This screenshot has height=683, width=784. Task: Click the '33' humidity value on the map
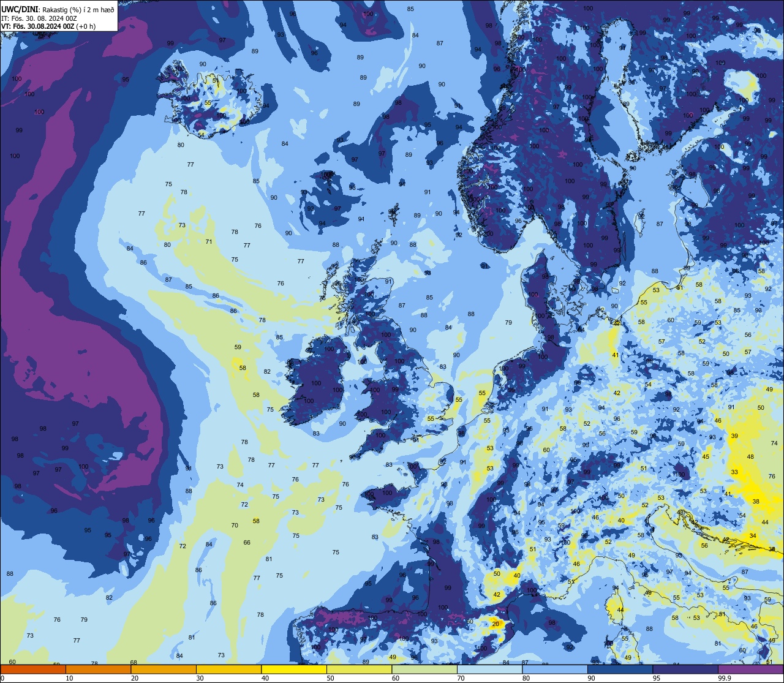[735, 472]
